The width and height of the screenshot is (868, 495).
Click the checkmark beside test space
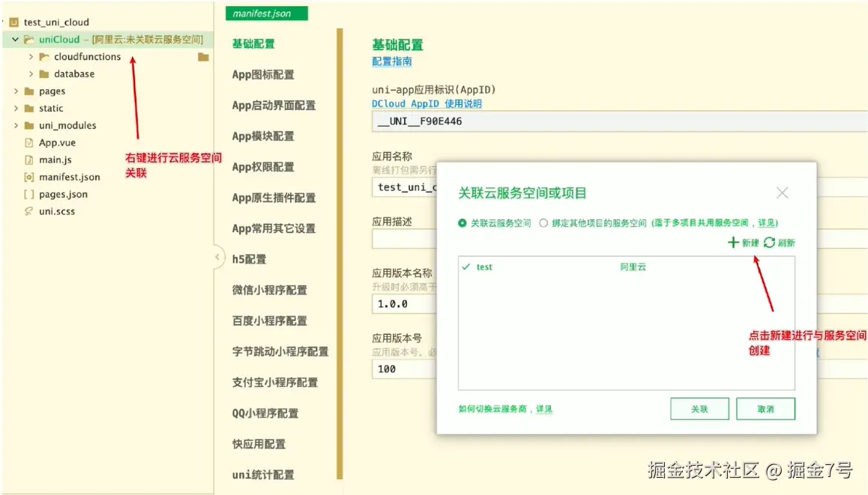click(466, 267)
